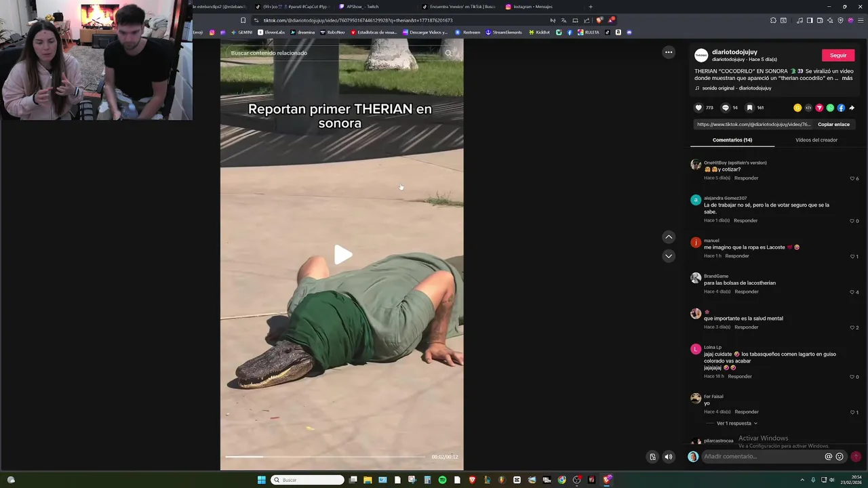Open diariotodojujuy profile avatar
Viewport: 868px width, 488px height.
[701, 56]
